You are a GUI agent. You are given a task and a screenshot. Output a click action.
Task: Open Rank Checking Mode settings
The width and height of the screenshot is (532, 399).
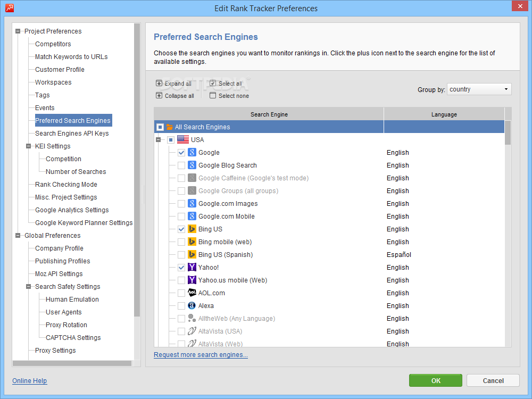pyautogui.click(x=66, y=185)
